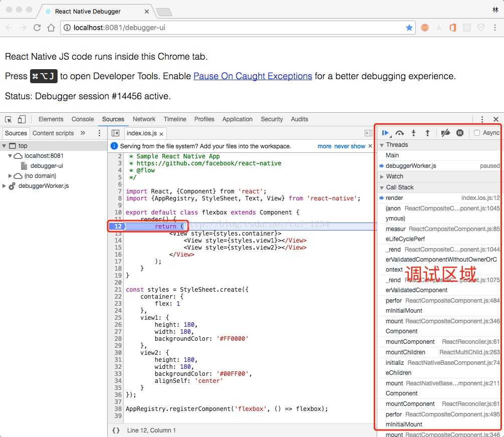Close the index.ios.js file tab

161,134
